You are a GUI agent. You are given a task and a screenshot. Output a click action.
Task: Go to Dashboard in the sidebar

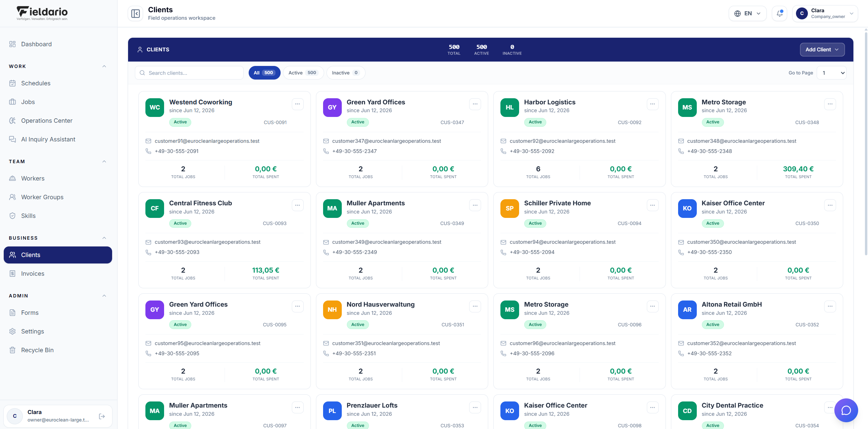tap(58, 44)
